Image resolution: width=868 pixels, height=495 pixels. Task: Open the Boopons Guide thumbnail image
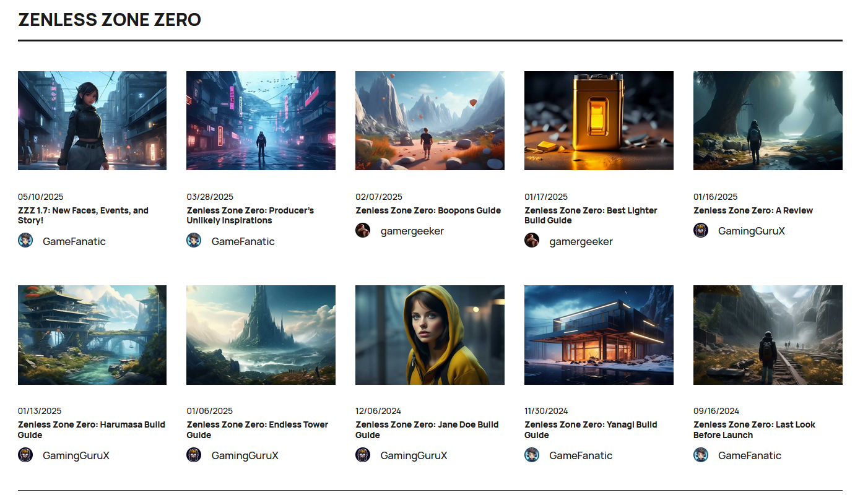coord(430,121)
